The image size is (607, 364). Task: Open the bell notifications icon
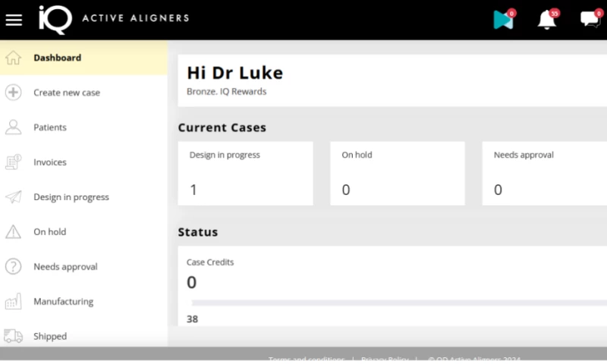coord(547,20)
